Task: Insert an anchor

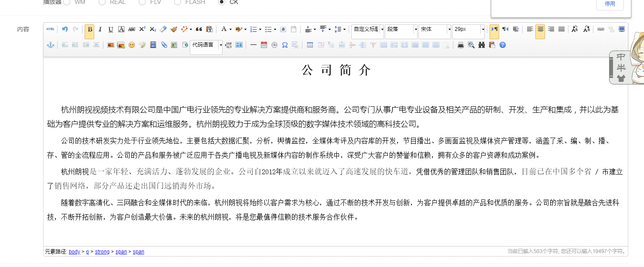Action: [x=51, y=45]
